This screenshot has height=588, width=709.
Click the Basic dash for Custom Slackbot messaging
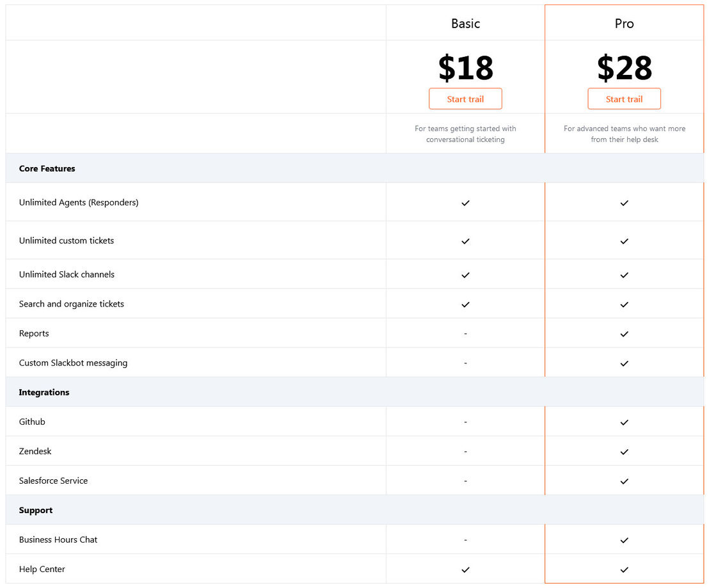tap(465, 363)
